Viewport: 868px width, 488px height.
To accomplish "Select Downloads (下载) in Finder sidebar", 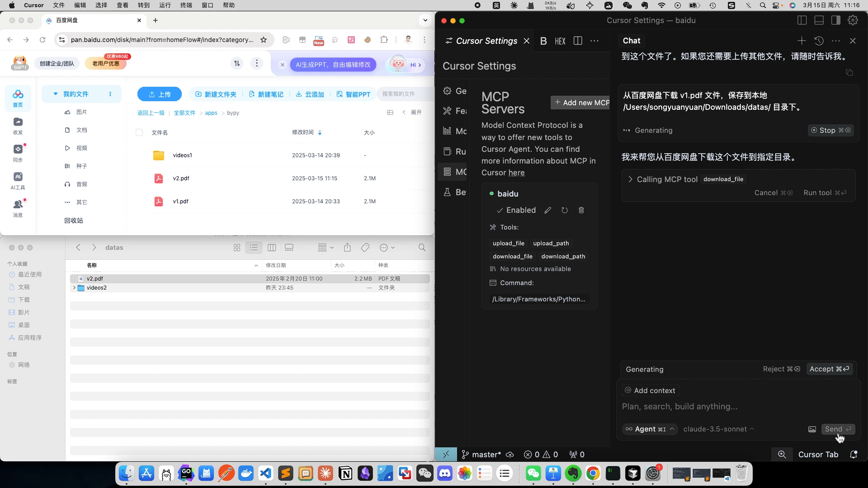I will point(24,300).
